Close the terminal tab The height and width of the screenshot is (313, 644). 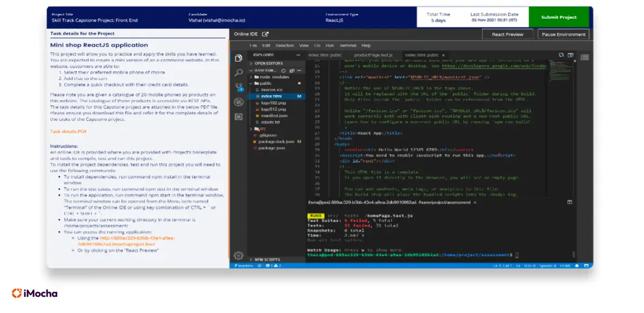tap(475, 202)
